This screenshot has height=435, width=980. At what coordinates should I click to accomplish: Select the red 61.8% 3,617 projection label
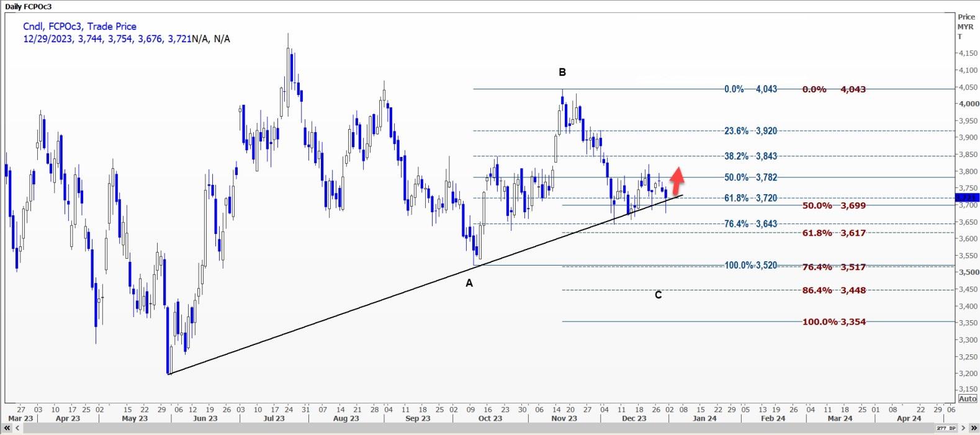(x=834, y=233)
